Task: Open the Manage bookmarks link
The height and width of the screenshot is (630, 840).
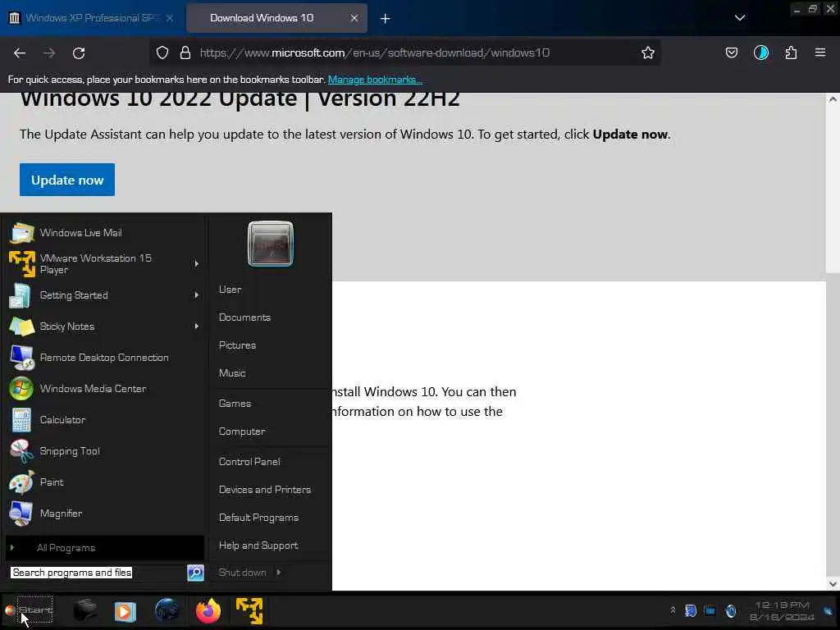Action: [375, 80]
